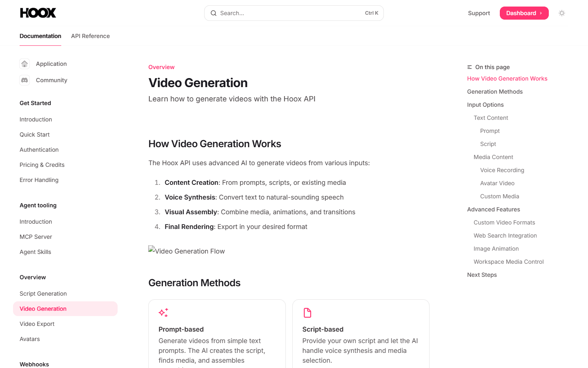Open the Support link
This screenshot has width=588, height=368.
tap(479, 13)
